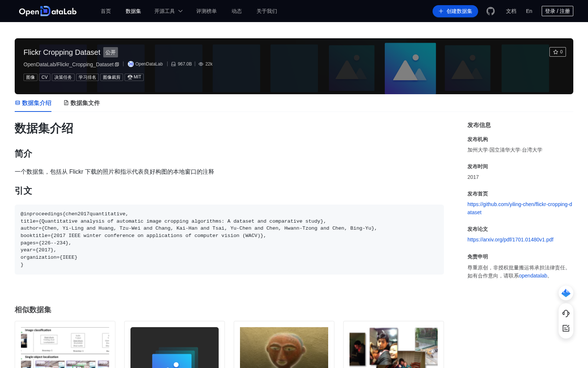The width and height of the screenshot is (588, 368).
Task: Click the CV tag
Action: 44,77
